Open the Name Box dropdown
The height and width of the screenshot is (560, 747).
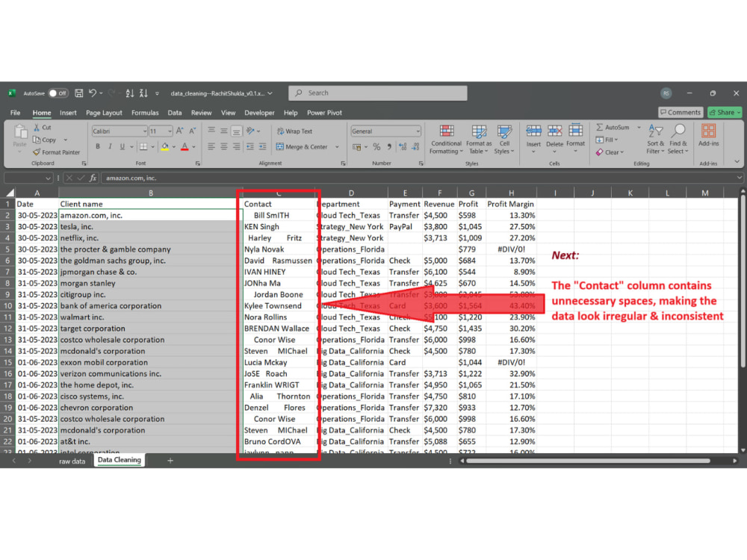pyautogui.click(x=48, y=178)
